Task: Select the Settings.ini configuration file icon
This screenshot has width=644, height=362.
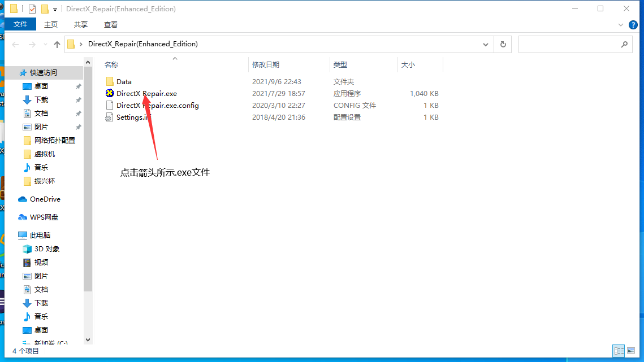Action: point(109,117)
